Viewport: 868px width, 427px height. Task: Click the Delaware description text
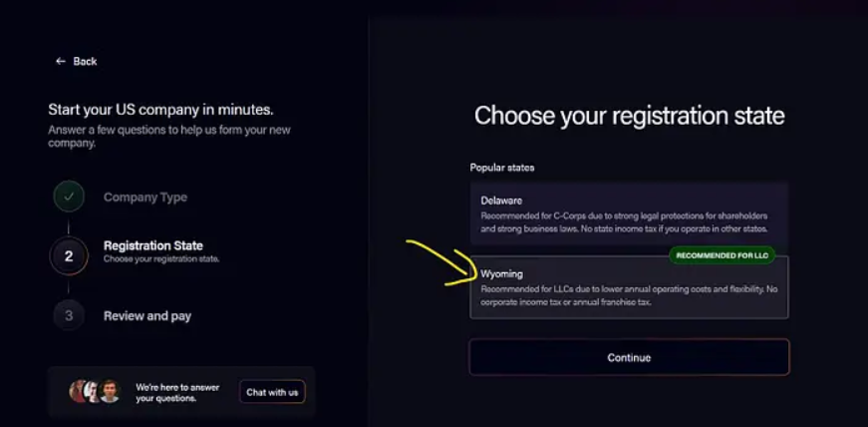624,222
